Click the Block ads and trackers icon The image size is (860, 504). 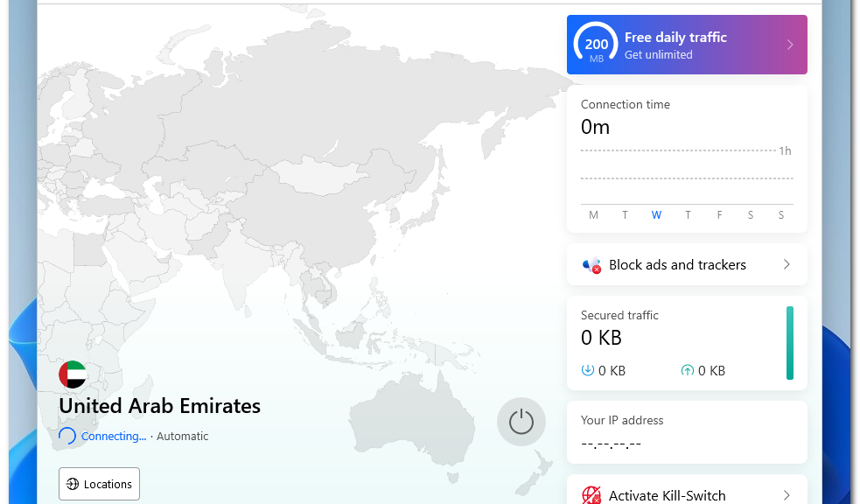[591, 265]
